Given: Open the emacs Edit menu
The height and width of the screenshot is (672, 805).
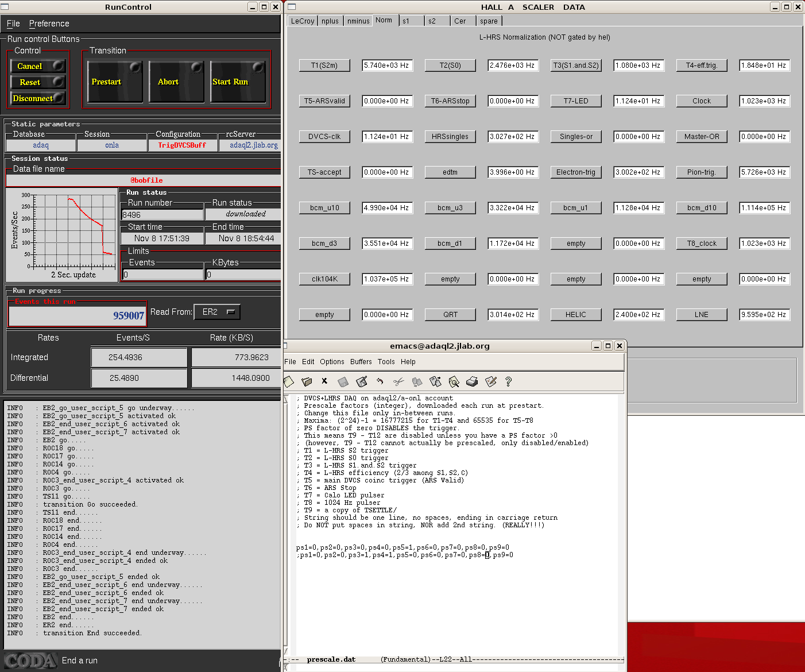Looking at the screenshot, I should point(308,362).
